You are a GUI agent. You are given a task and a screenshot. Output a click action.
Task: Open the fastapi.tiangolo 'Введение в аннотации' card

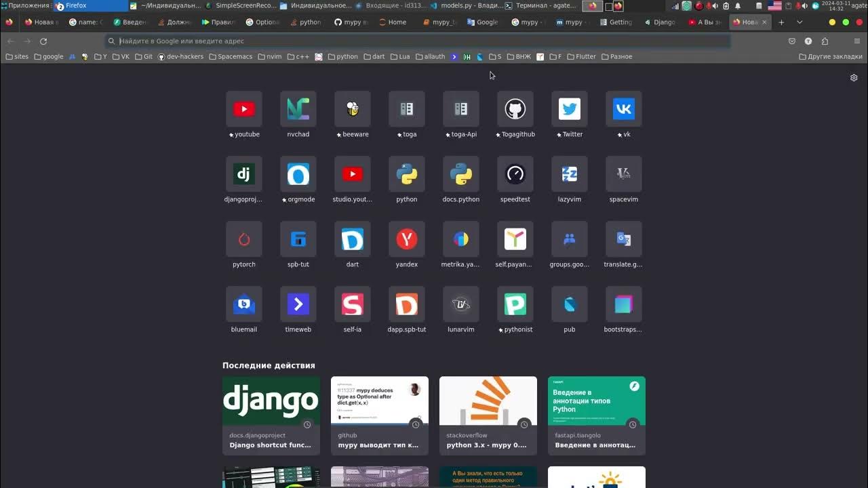point(597,415)
